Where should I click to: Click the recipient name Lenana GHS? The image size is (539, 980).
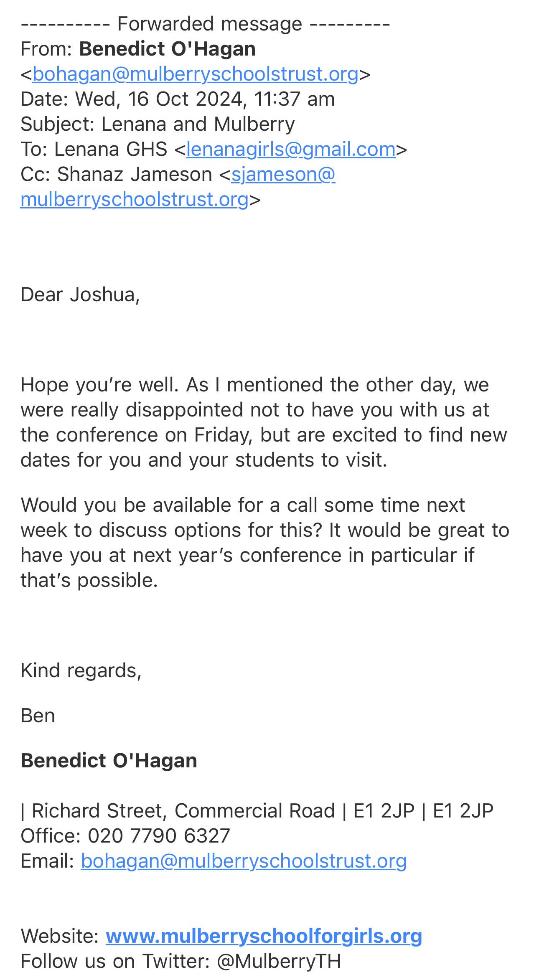click(111, 150)
